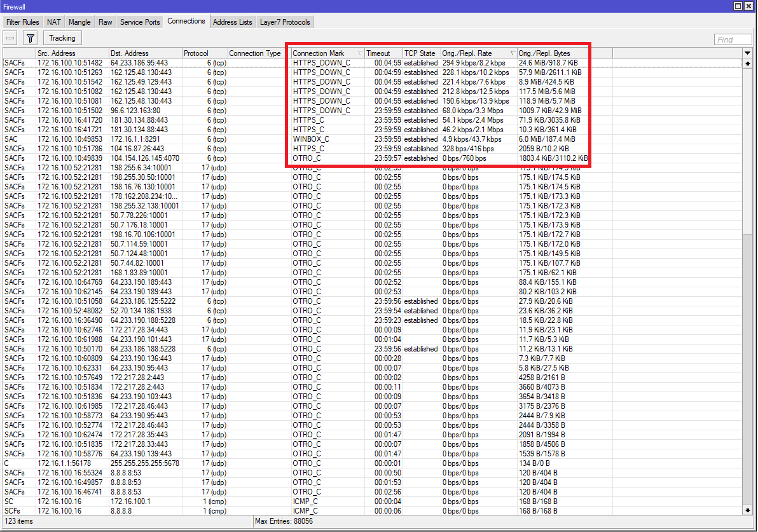Switch to the NAT tab
The width and height of the screenshot is (758, 532).
(x=53, y=22)
